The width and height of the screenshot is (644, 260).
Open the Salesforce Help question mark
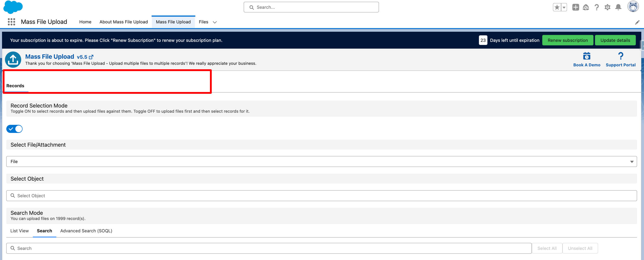click(x=596, y=7)
